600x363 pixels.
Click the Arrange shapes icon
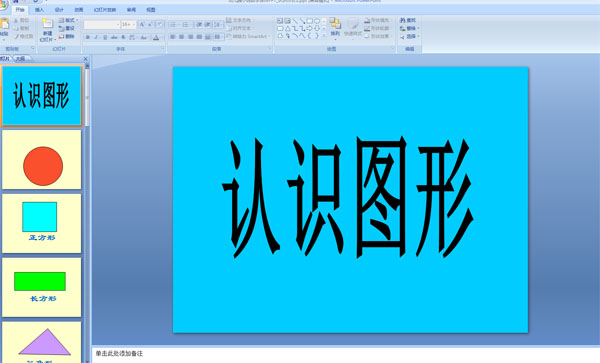[x=335, y=24]
